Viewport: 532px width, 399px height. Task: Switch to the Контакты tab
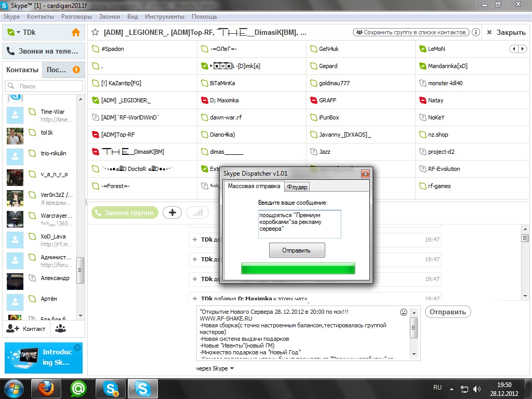(22, 70)
